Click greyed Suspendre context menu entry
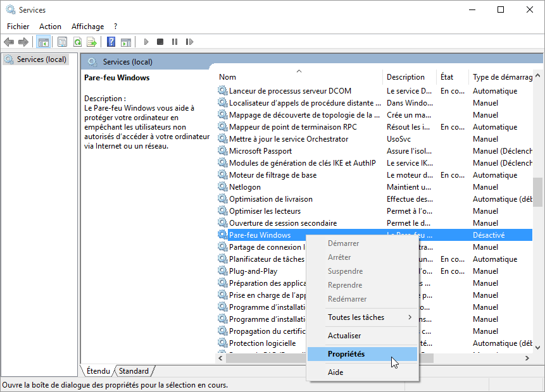The height and width of the screenshot is (392, 545). tap(362, 271)
